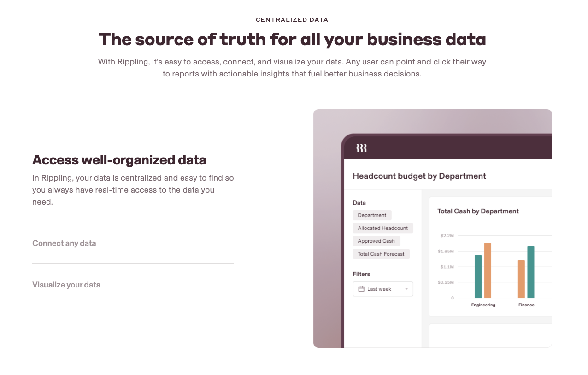Click the Rippling logo in dashboard header
588x375 pixels.
[361, 148]
